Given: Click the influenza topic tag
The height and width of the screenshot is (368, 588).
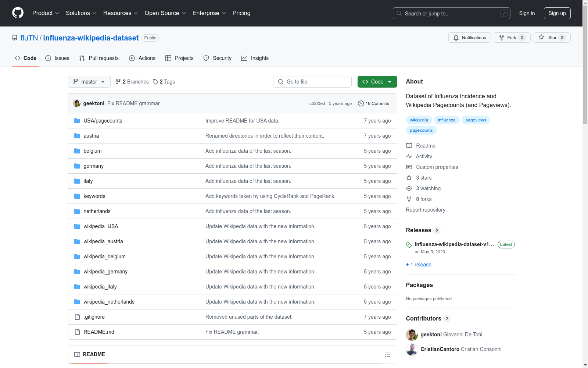Looking at the screenshot, I should [x=447, y=120].
